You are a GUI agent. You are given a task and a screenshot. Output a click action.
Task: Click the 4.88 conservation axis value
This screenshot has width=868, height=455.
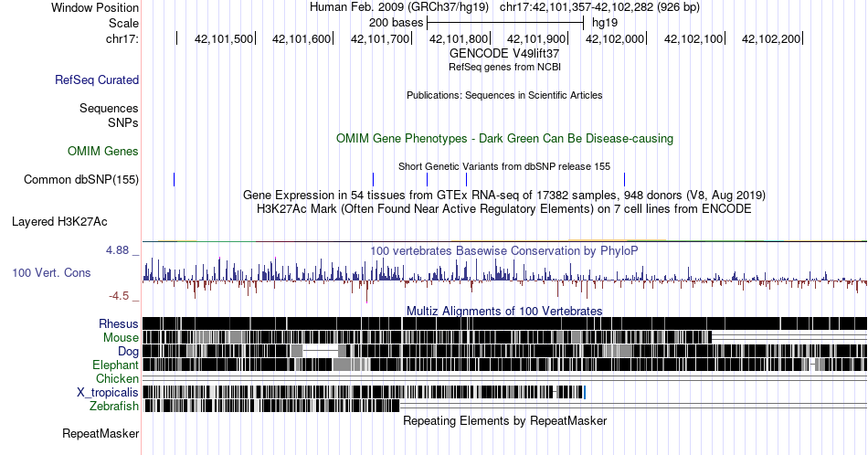[x=117, y=250]
